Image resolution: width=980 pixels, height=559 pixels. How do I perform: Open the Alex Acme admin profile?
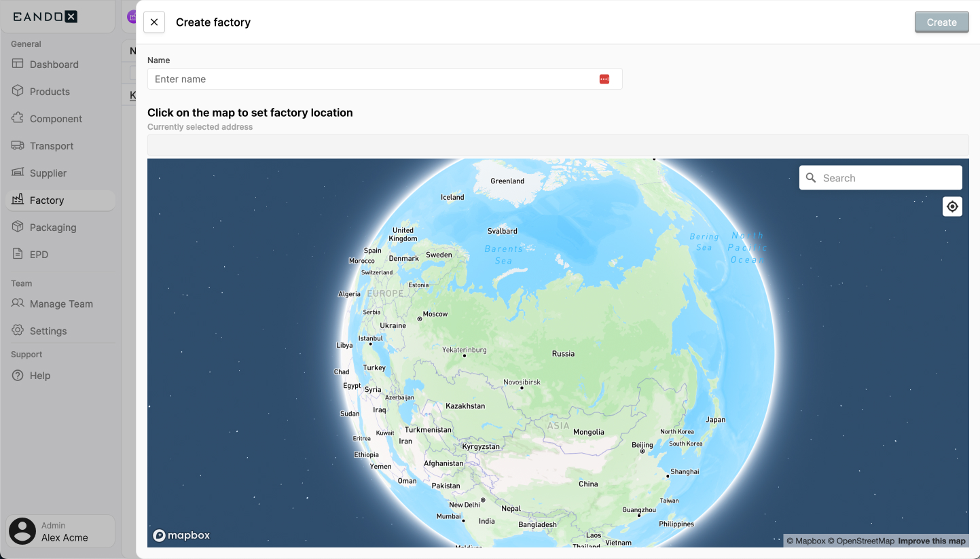click(x=60, y=531)
